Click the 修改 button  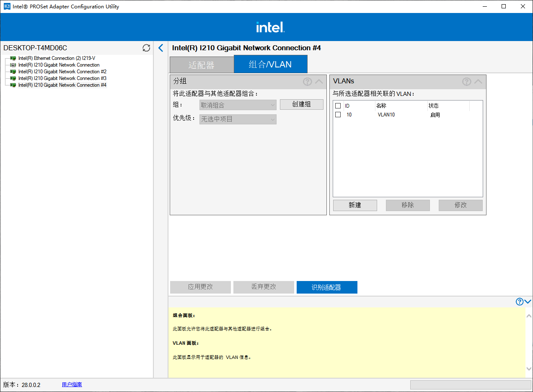tap(461, 205)
